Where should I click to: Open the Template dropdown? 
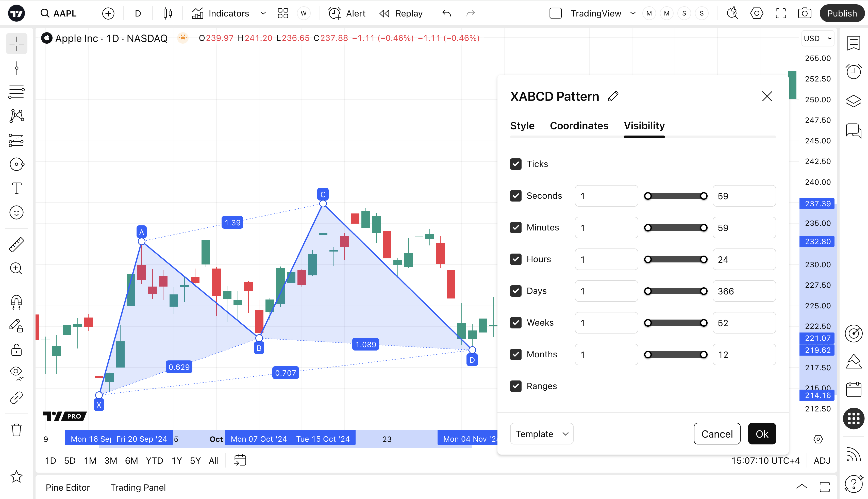(x=541, y=434)
